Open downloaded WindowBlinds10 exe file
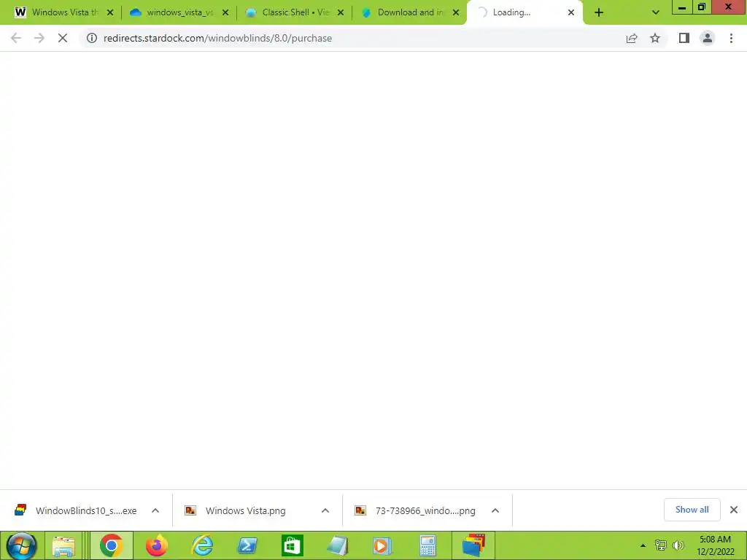747x560 pixels. tap(76, 510)
